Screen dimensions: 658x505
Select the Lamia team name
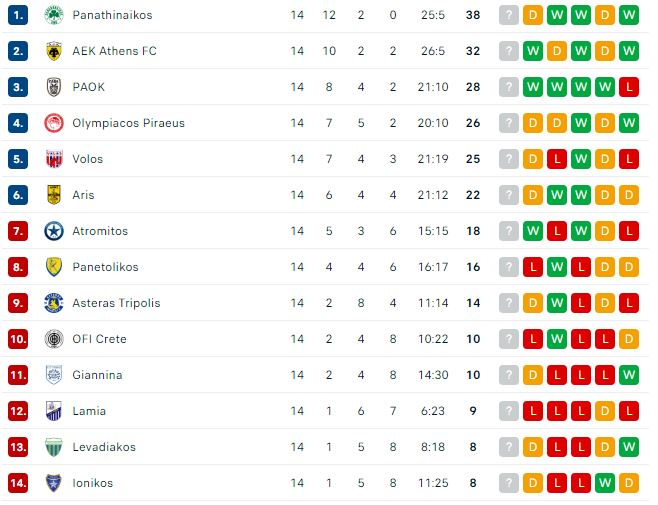point(89,411)
